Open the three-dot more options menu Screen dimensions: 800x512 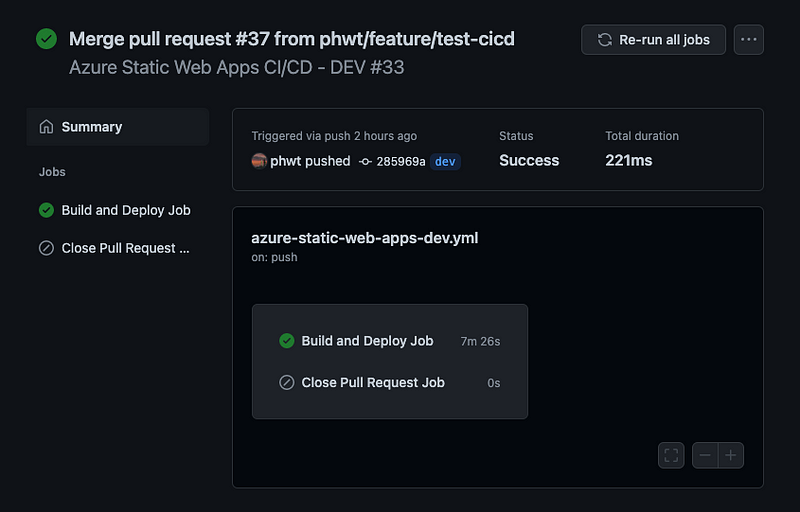pyautogui.click(x=748, y=40)
